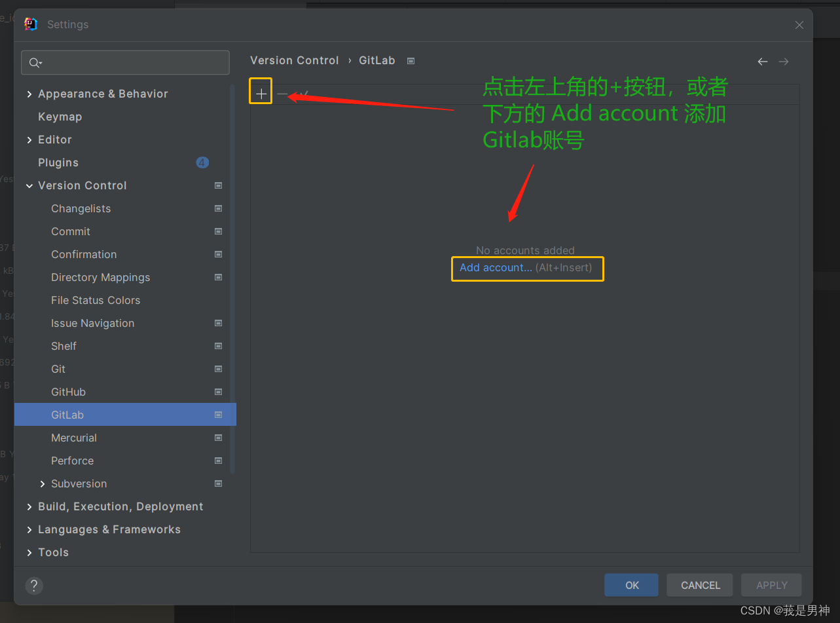
Task: Click the APPLY button
Action: pyautogui.click(x=772, y=585)
